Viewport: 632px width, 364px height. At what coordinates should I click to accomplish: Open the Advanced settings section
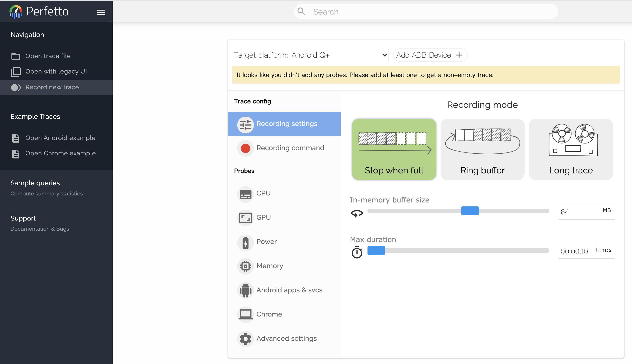(284, 339)
